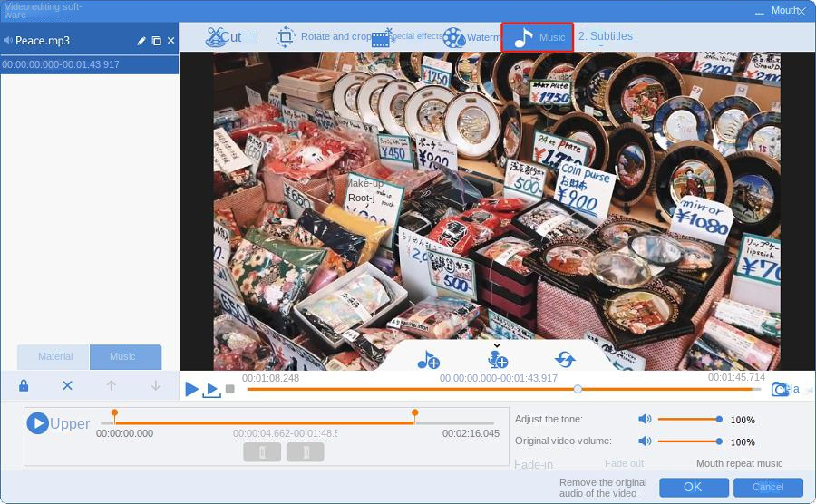Click the add music icon
816x504 pixels.
pyautogui.click(x=428, y=360)
